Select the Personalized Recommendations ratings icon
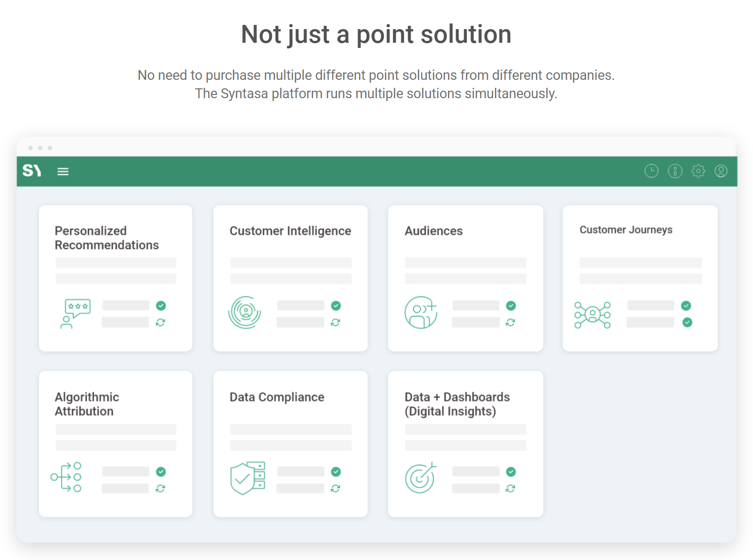The width and height of the screenshot is (753, 560). click(76, 312)
